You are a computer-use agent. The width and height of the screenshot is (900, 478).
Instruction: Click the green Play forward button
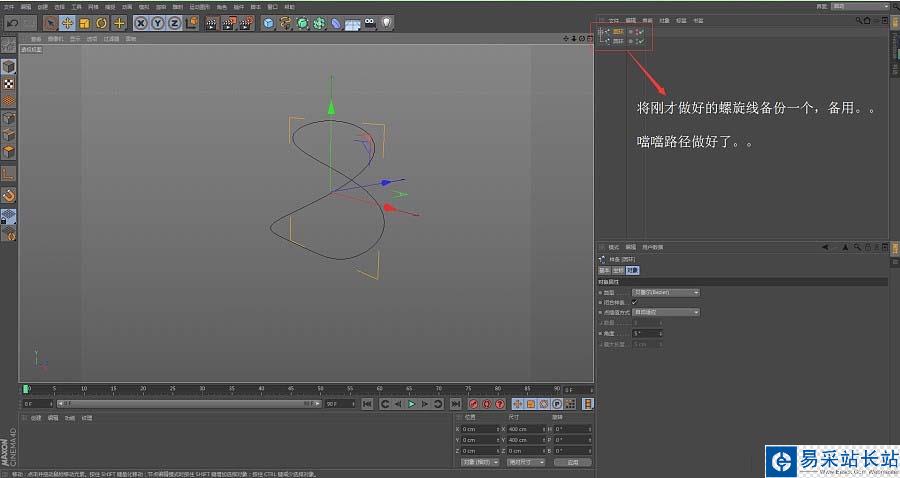click(x=411, y=404)
